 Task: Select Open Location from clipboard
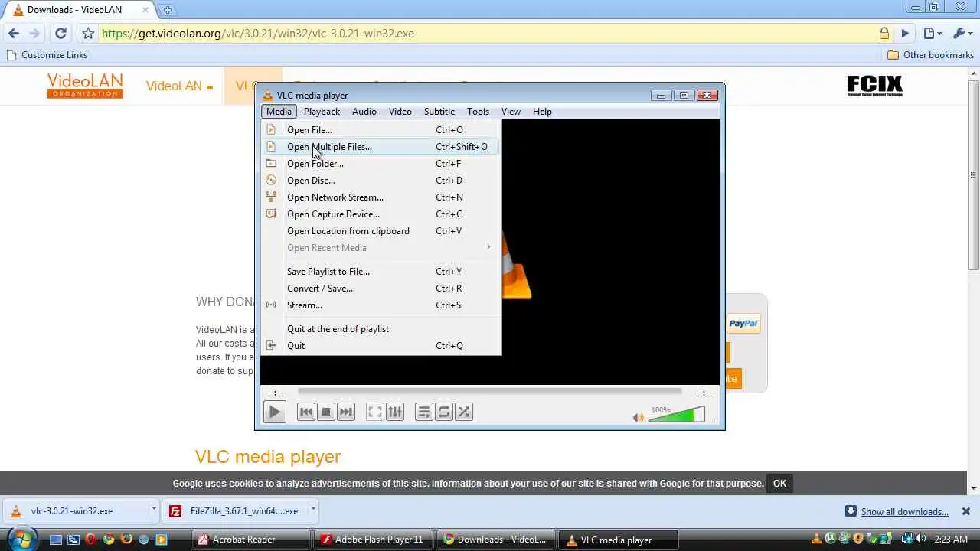point(381,230)
